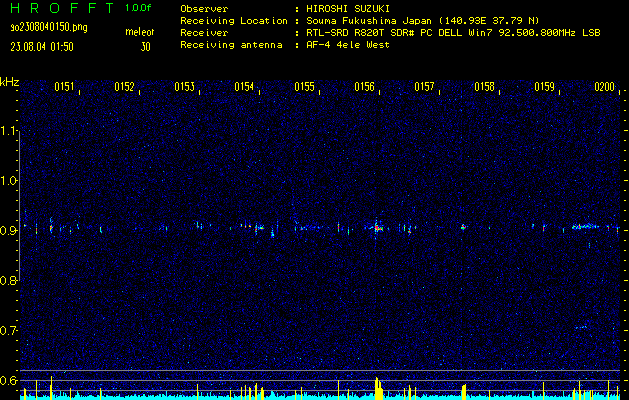This screenshot has width=629, height=400.
Task: Click the 0151 time marker
Action: click(x=64, y=87)
